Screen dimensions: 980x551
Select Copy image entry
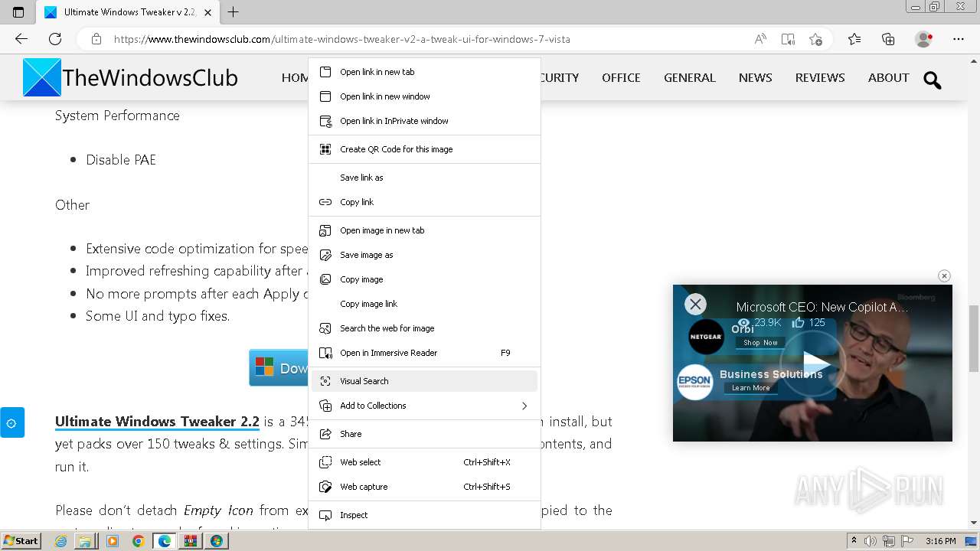pos(424,279)
